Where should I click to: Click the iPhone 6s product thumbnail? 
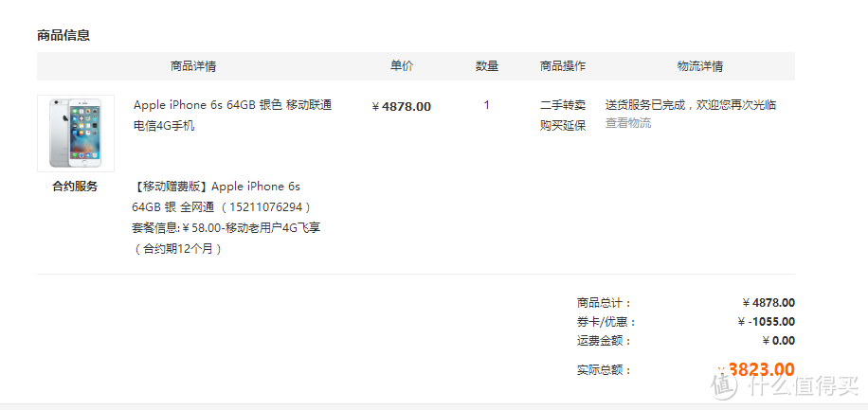click(x=76, y=133)
